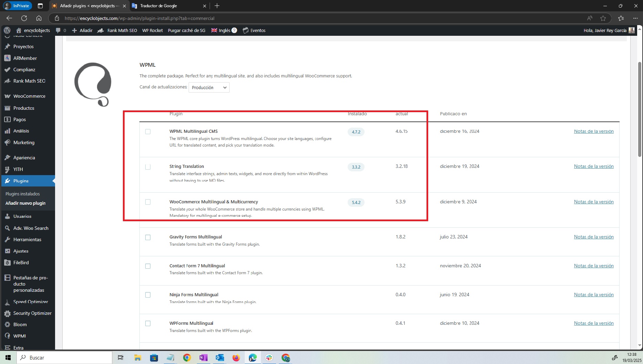Open Herramientas in sidebar
Viewport: 643px width, 364px height.
tap(28, 239)
